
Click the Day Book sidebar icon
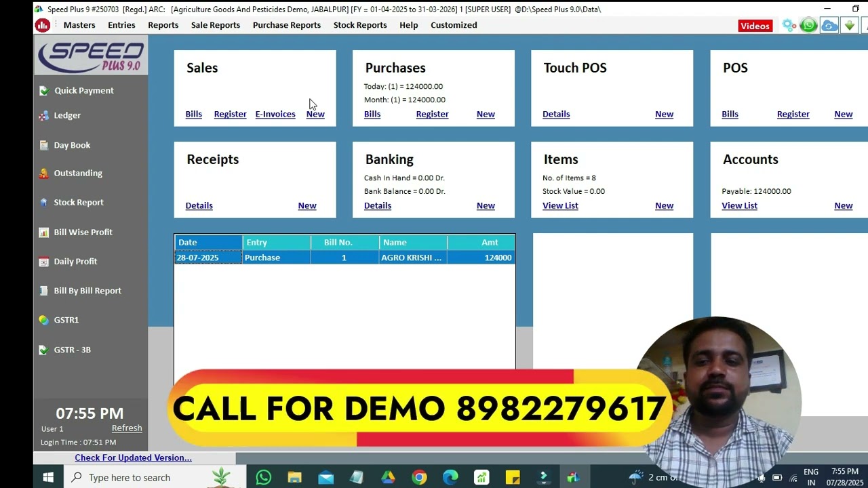[44, 145]
